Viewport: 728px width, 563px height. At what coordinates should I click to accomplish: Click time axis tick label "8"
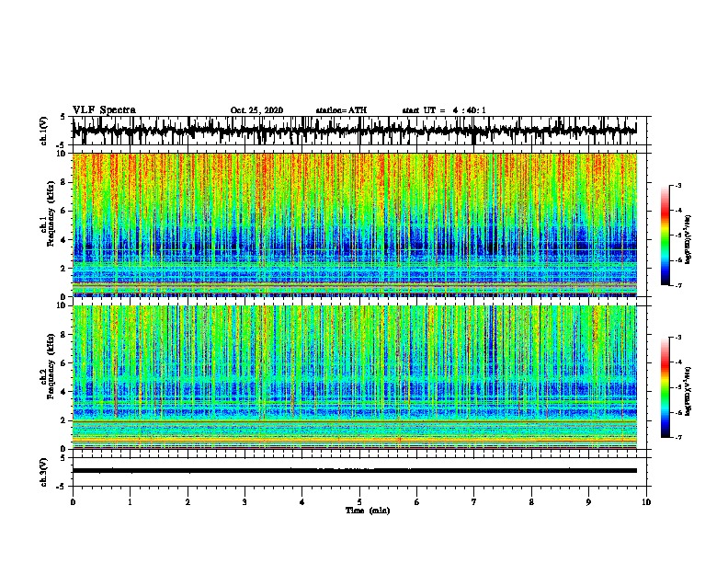coord(531,502)
